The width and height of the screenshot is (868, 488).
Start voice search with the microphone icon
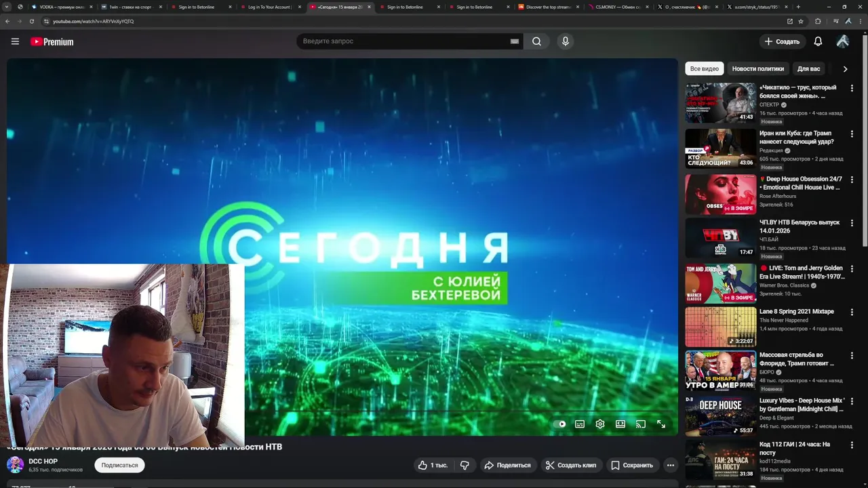point(566,41)
